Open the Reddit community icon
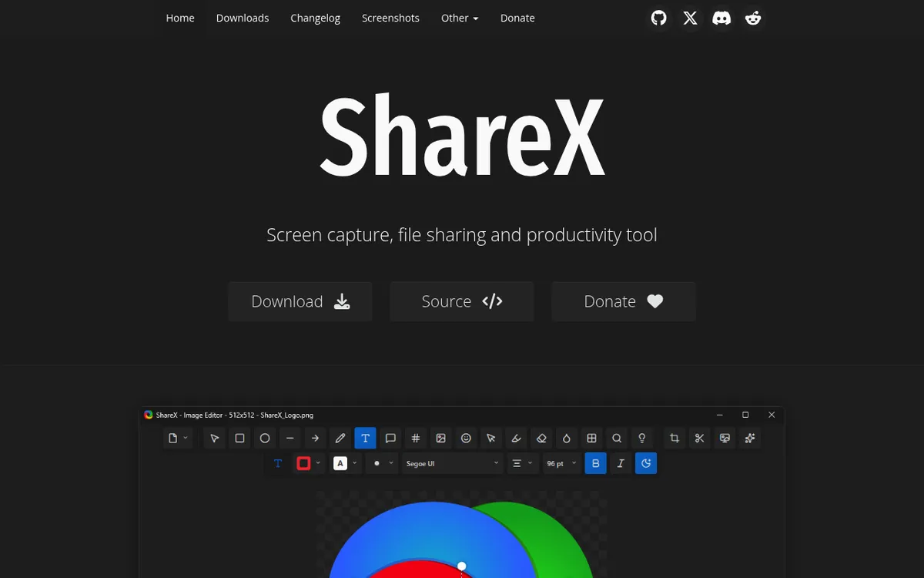The image size is (924, 578). coord(753,18)
